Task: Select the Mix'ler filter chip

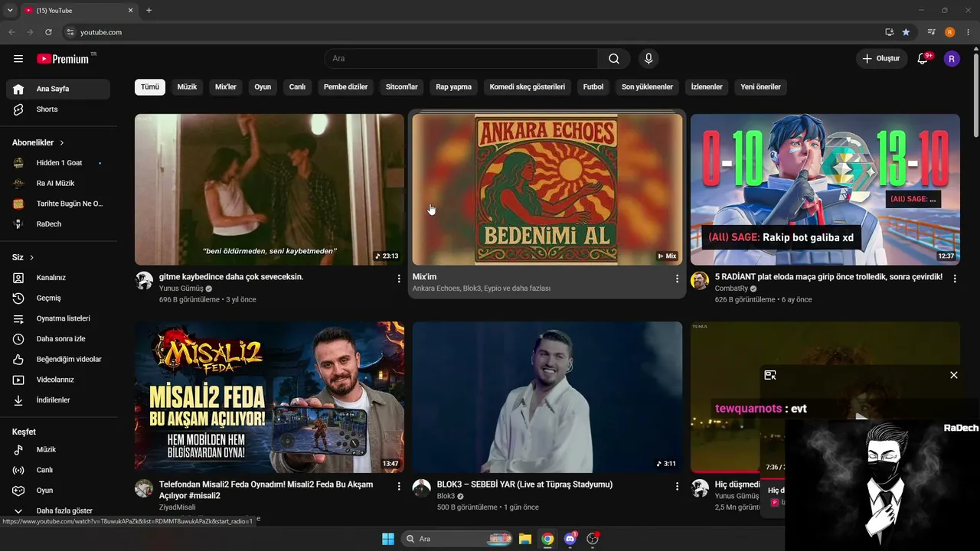Action: (226, 87)
